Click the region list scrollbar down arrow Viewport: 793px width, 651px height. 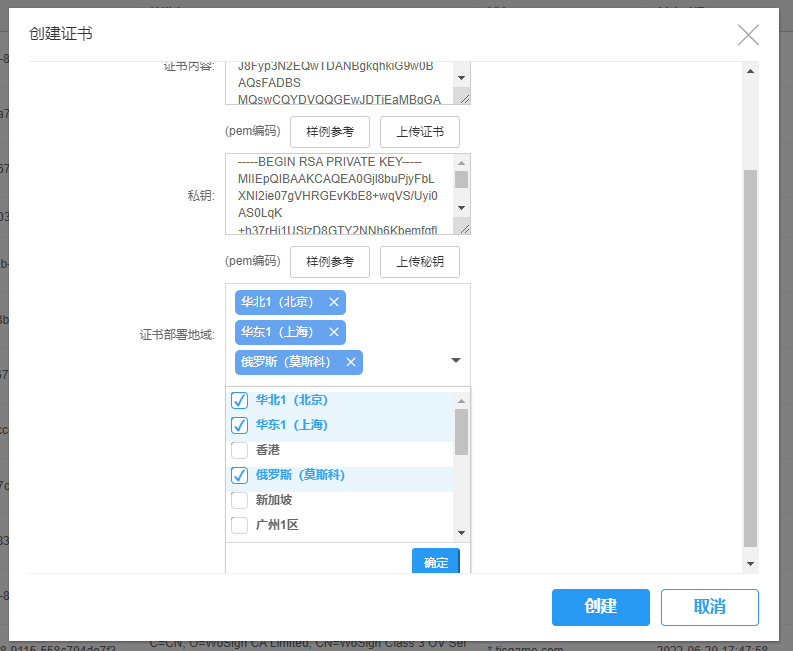[x=461, y=533]
